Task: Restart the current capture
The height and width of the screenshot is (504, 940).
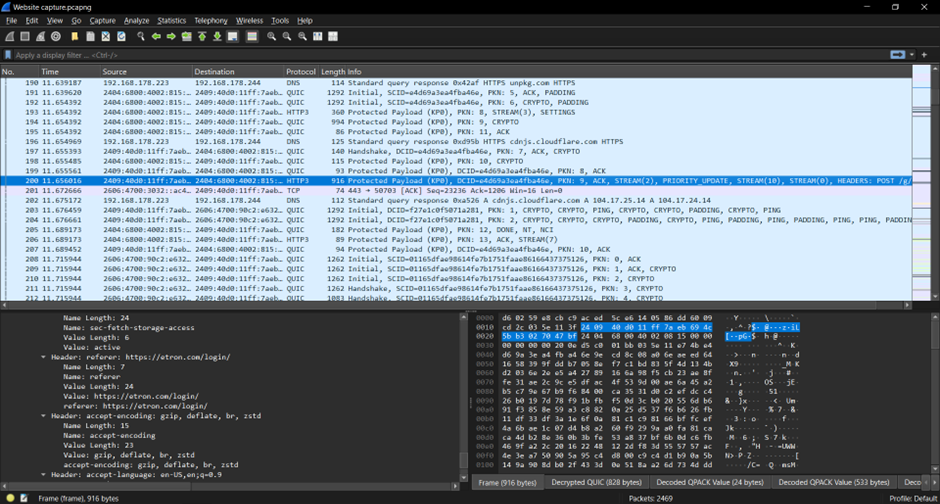Action: point(40,37)
